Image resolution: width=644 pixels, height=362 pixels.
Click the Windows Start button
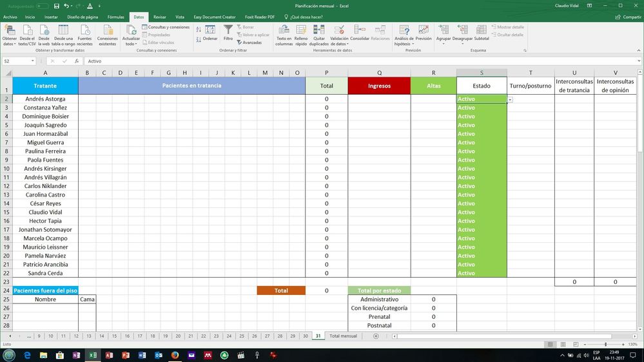(x=9, y=355)
